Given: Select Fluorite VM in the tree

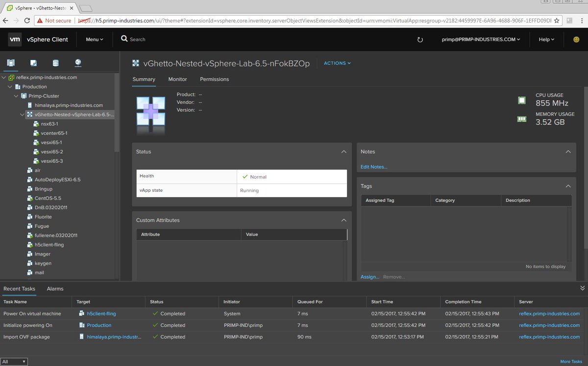Looking at the screenshot, I should 43,217.
